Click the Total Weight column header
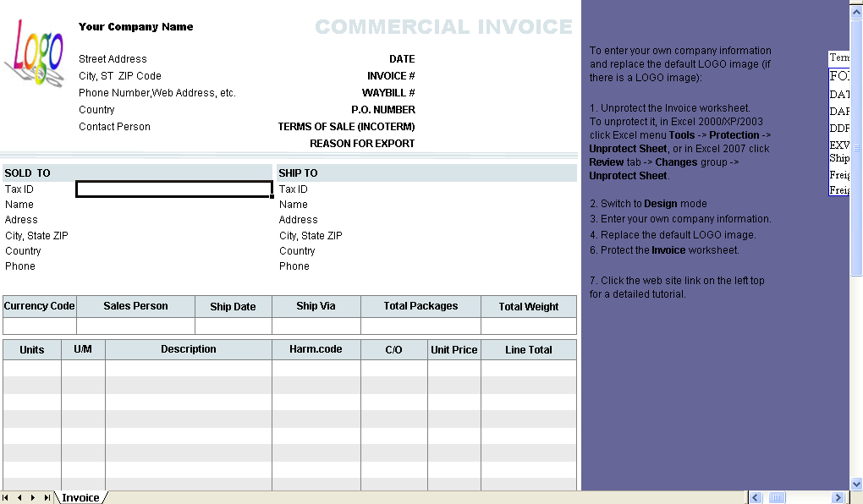The image size is (863, 504). [x=529, y=306]
